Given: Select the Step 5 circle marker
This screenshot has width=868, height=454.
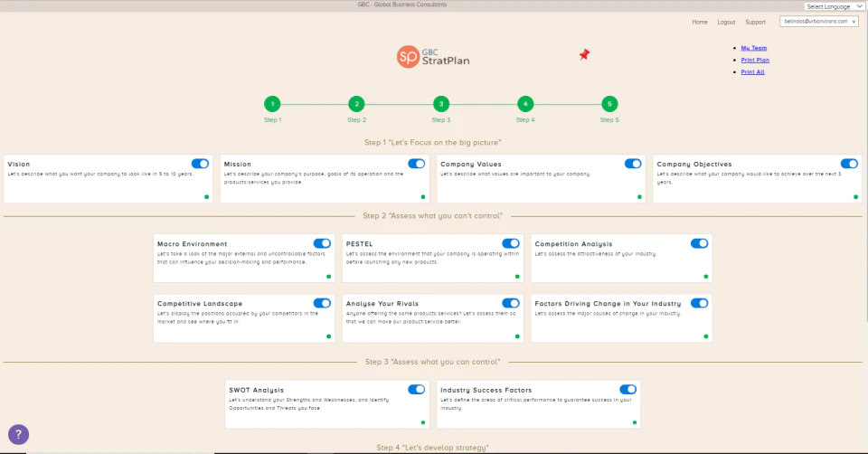Looking at the screenshot, I should [609, 104].
